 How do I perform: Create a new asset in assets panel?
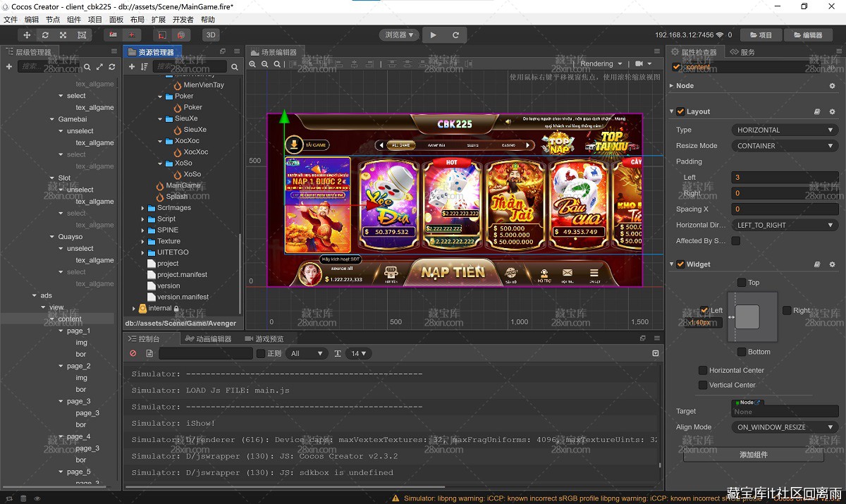(132, 66)
